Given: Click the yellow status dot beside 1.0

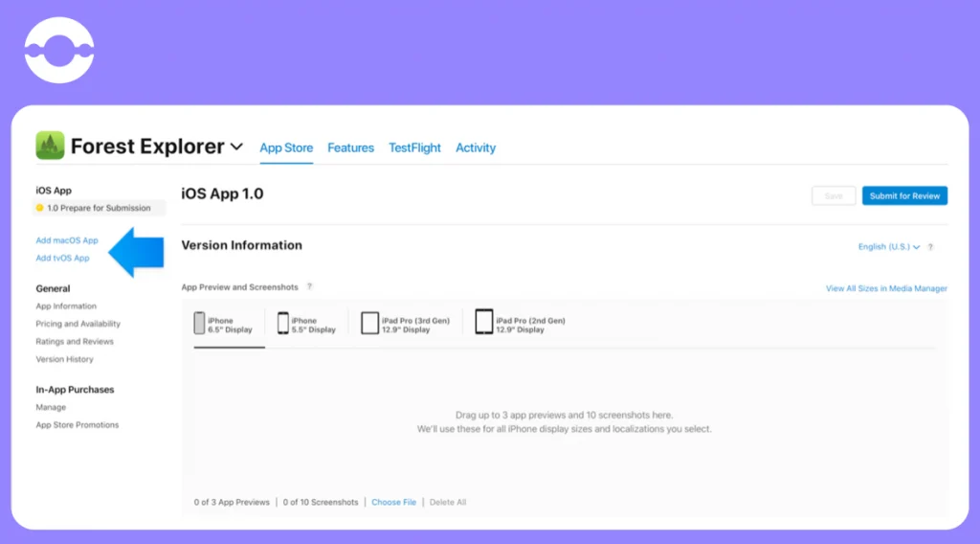Looking at the screenshot, I should [x=39, y=208].
